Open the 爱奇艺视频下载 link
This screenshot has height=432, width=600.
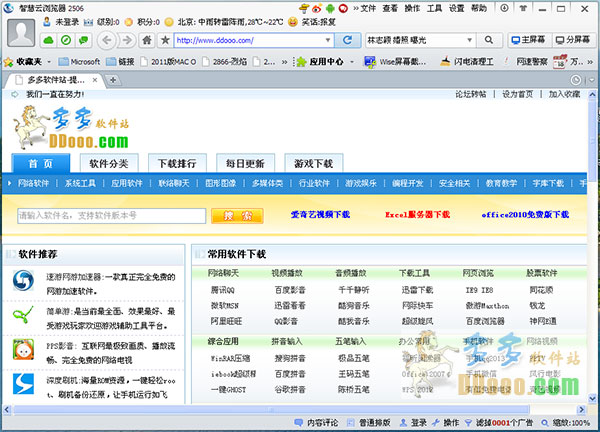320,215
